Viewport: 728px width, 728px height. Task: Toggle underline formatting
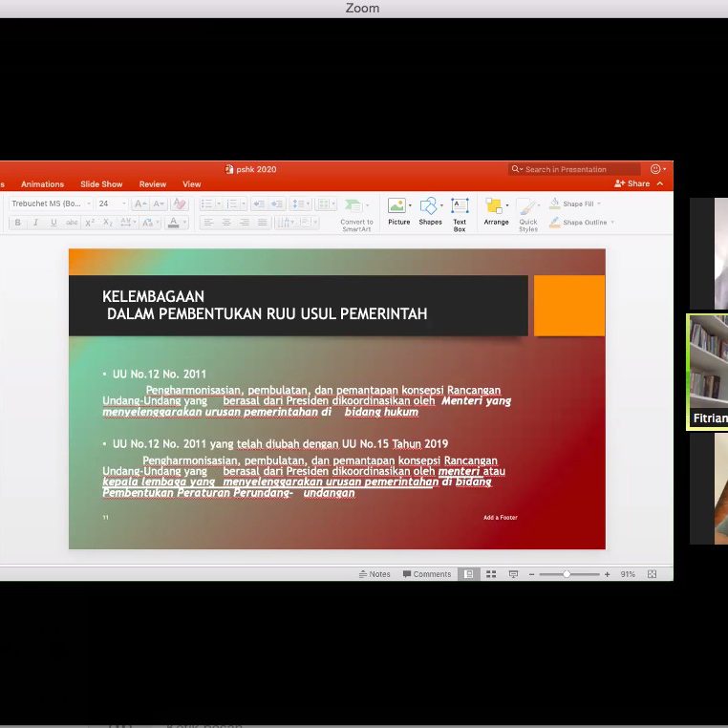click(54, 223)
